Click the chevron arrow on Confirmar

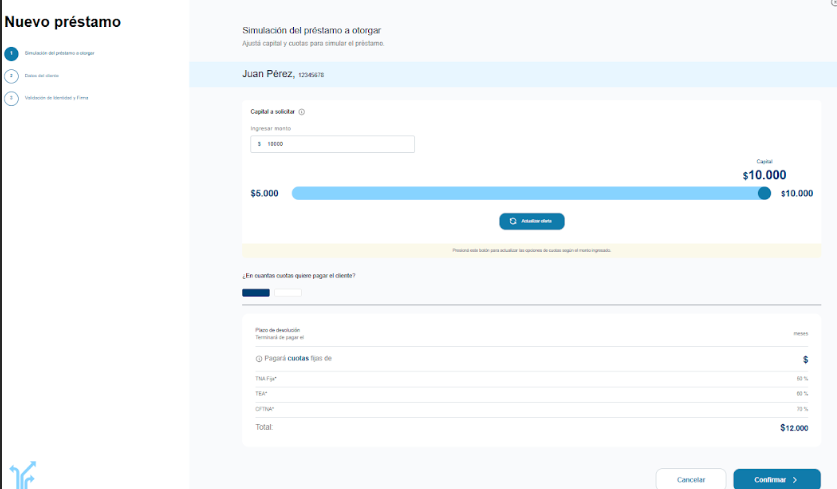click(795, 480)
